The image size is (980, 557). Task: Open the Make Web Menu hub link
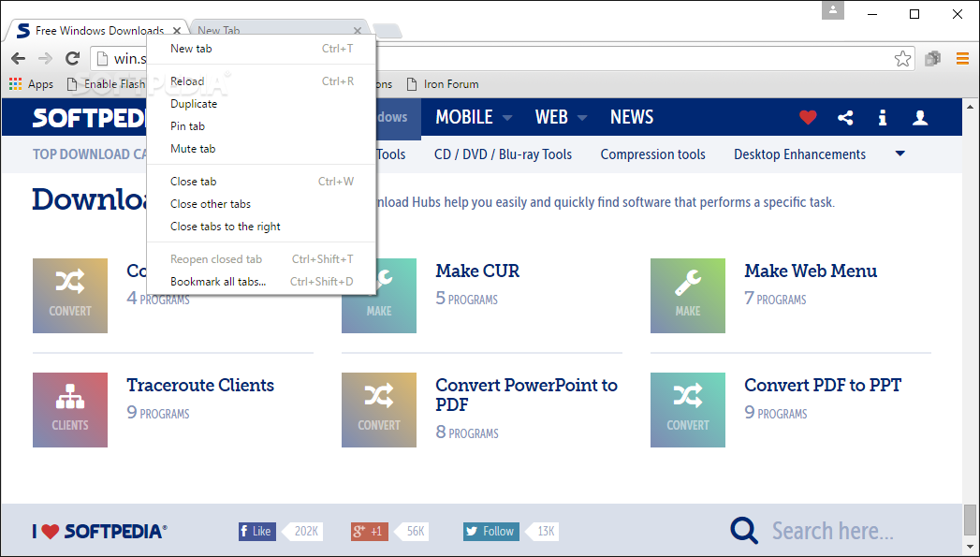(x=811, y=271)
